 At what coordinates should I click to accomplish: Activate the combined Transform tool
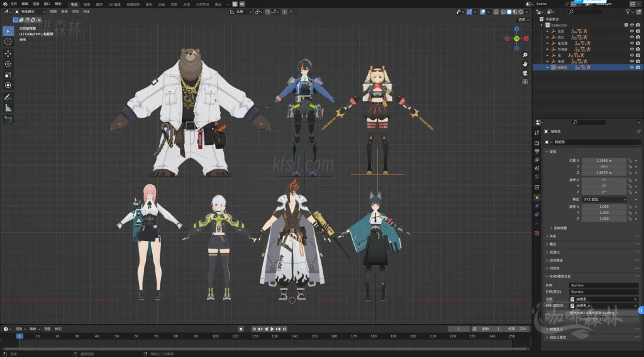pos(8,85)
